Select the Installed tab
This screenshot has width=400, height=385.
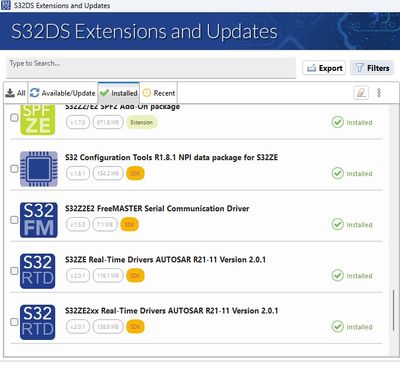119,93
